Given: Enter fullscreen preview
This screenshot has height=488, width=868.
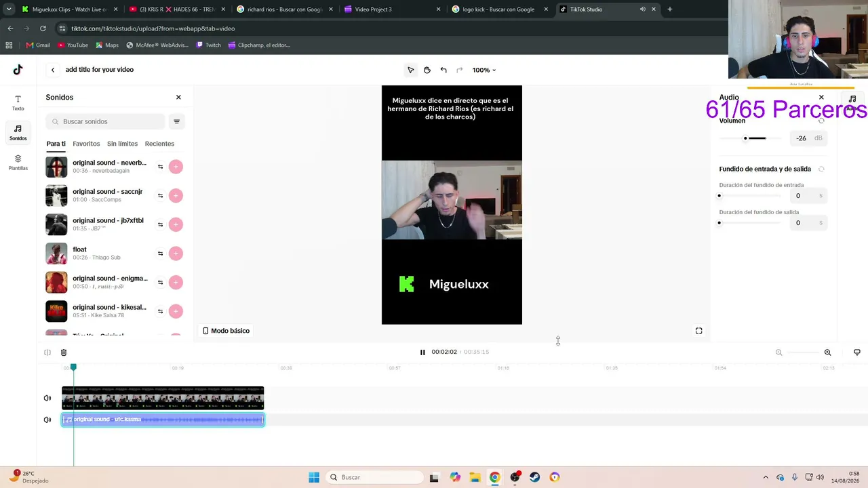Looking at the screenshot, I should [x=698, y=331].
